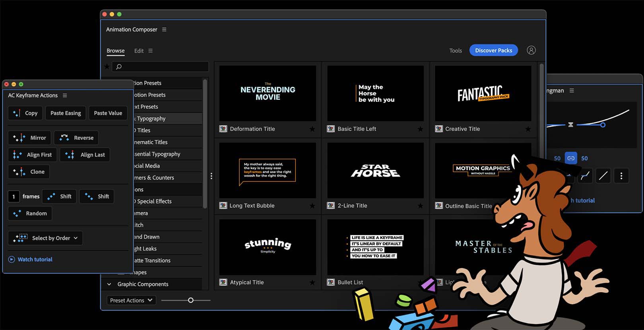This screenshot has height=330, width=644.
Task: Click the panel divider handle dots
Action: pos(211,176)
